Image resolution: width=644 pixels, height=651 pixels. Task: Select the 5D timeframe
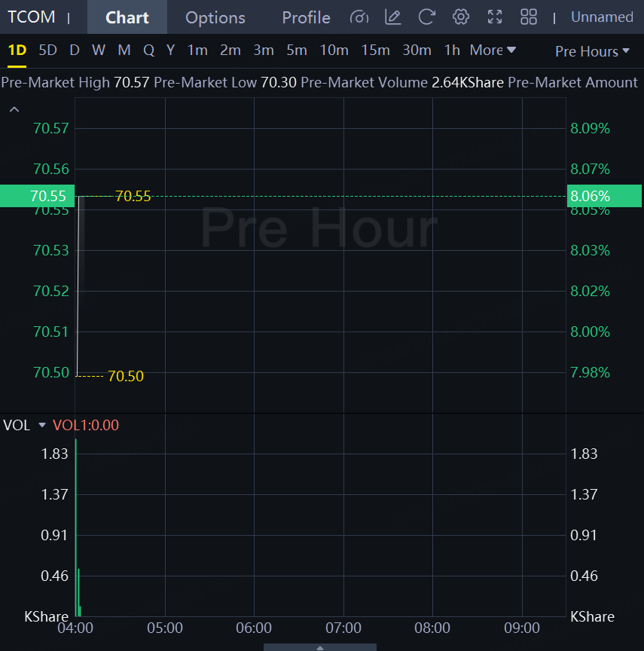[47, 50]
